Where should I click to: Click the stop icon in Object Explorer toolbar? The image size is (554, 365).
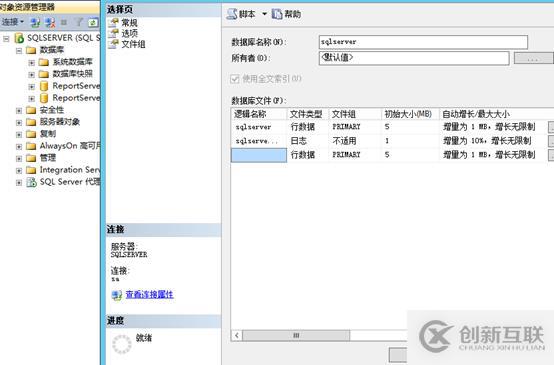64,23
